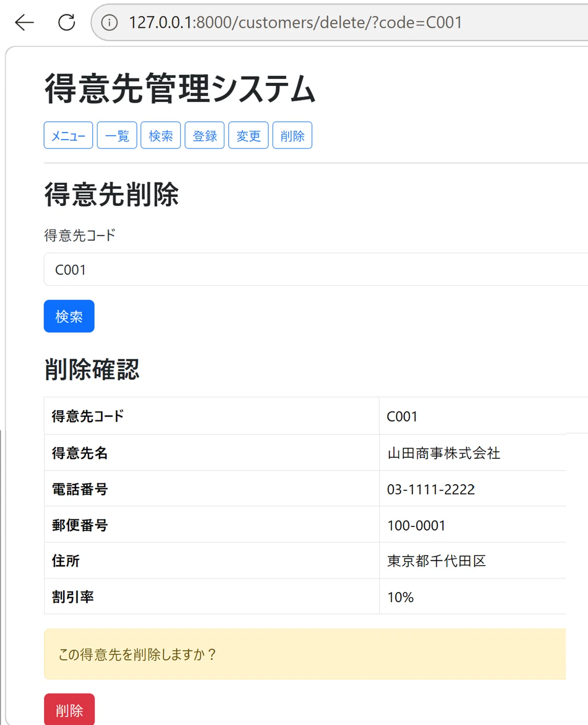Go to 検索 in the navigation bar
Viewport: 588px width, 725px height.
click(161, 135)
